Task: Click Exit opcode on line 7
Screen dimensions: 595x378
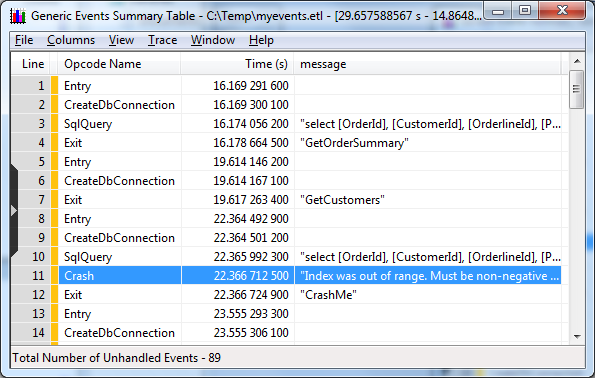Action: pos(73,200)
